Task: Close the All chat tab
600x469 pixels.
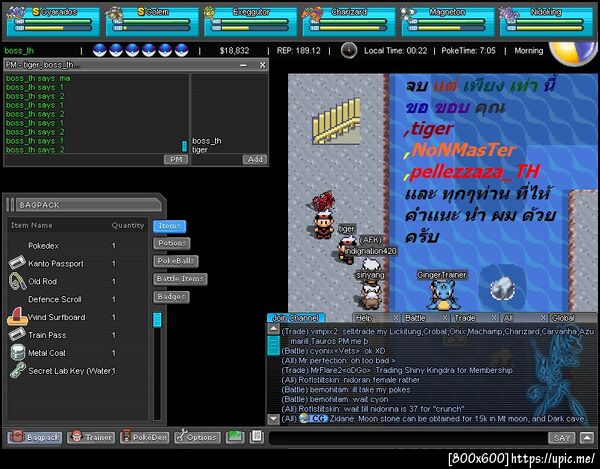Action: (x=543, y=318)
